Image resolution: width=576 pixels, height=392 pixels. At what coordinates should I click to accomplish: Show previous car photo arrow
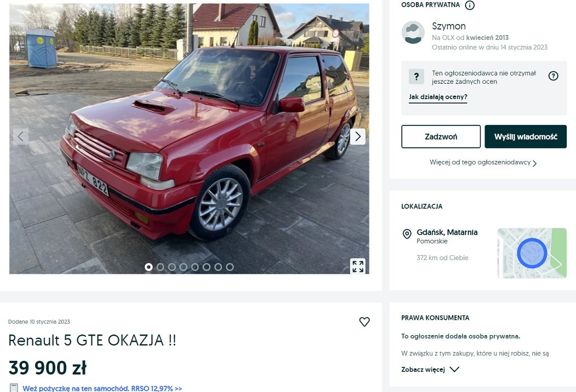21,136
